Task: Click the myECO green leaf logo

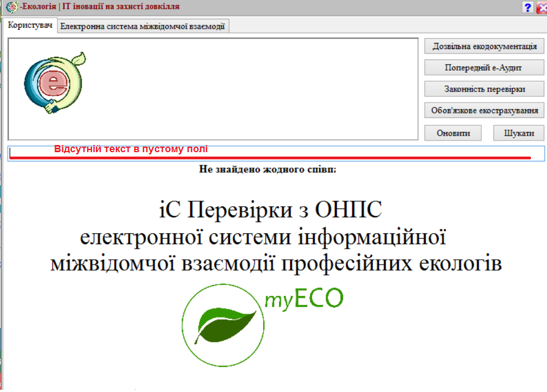Action: click(x=262, y=325)
